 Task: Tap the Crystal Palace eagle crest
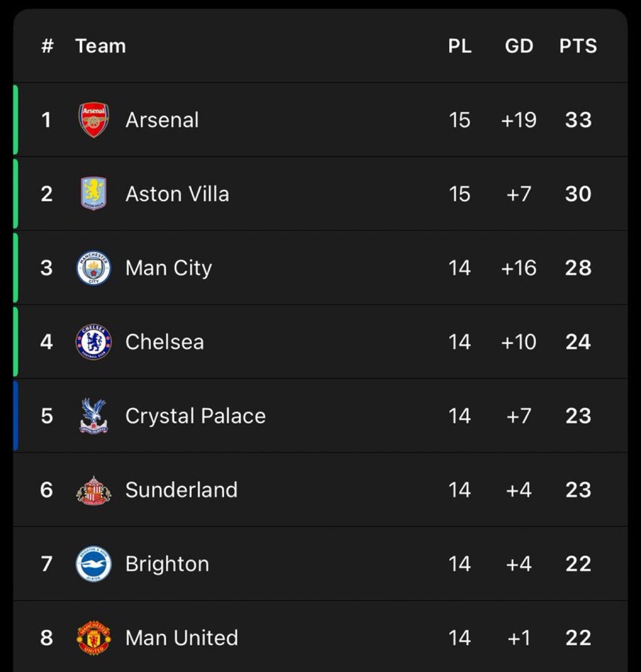point(93,416)
